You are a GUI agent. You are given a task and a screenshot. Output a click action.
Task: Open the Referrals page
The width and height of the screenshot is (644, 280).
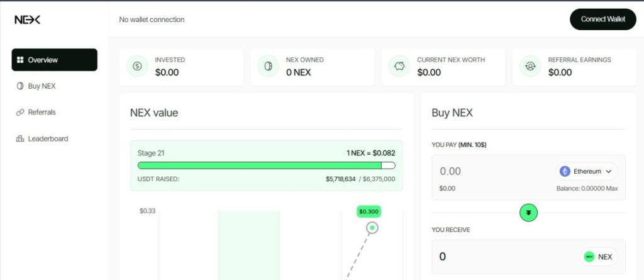pyautogui.click(x=36, y=112)
